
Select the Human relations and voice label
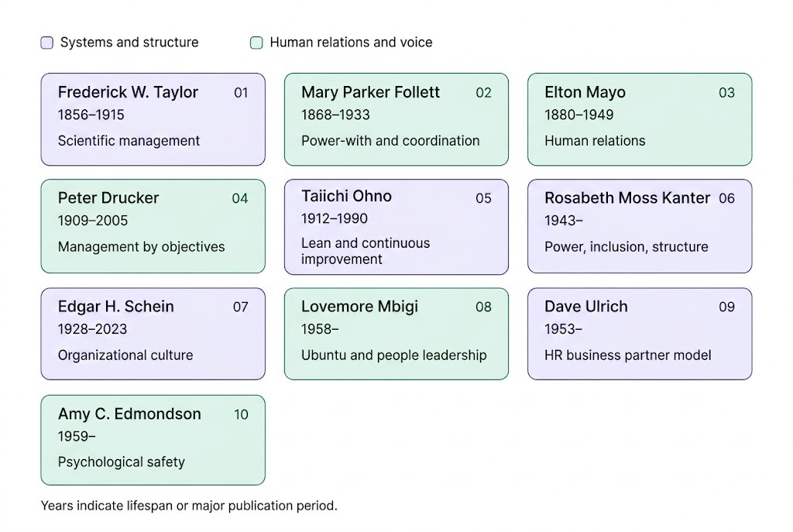351,43
